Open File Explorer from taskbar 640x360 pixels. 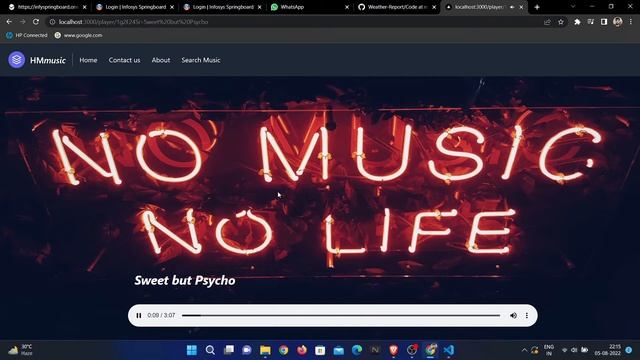click(x=265, y=350)
